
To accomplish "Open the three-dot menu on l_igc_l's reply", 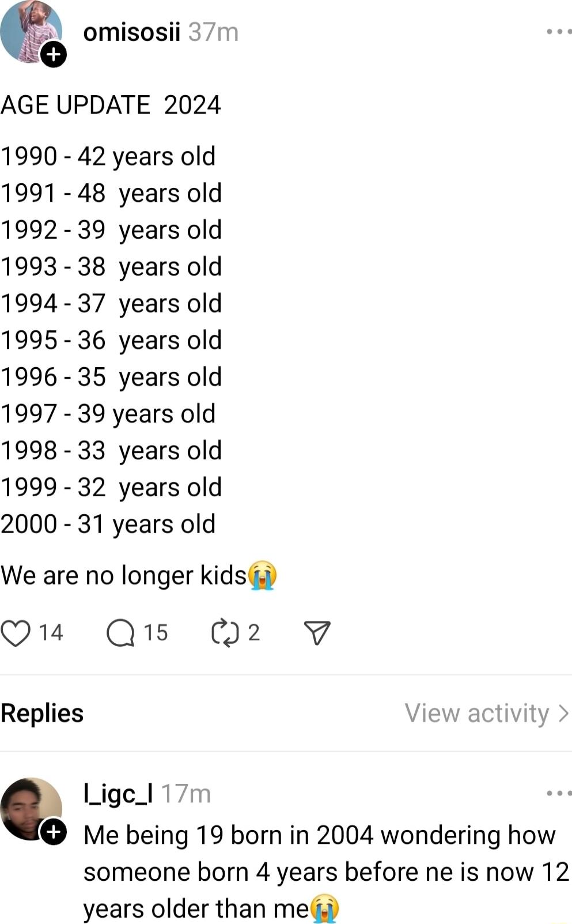I will (559, 794).
